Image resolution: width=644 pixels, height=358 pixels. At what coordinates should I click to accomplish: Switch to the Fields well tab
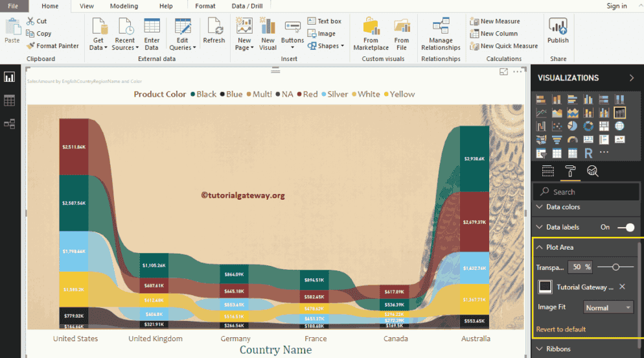pyautogui.click(x=548, y=171)
